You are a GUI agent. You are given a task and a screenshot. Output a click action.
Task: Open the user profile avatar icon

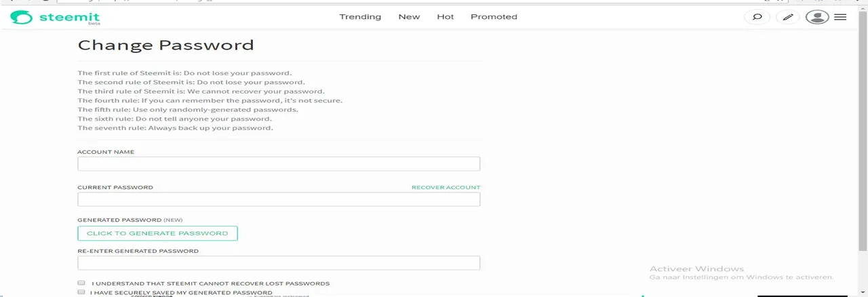817,17
